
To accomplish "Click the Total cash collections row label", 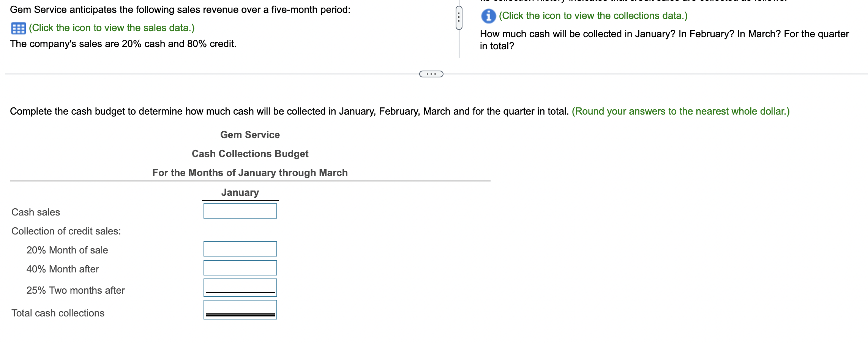I will click(57, 313).
